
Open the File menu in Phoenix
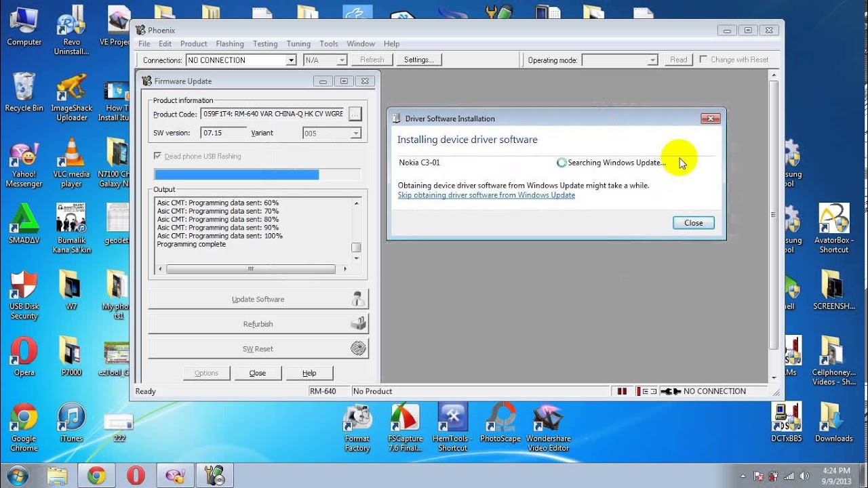(x=144, y=43)
